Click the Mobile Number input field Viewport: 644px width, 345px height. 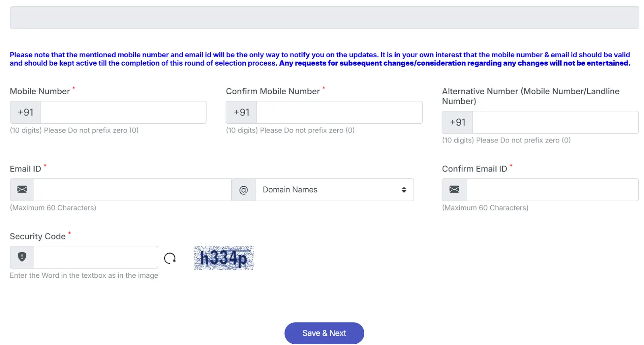(123, 112)
